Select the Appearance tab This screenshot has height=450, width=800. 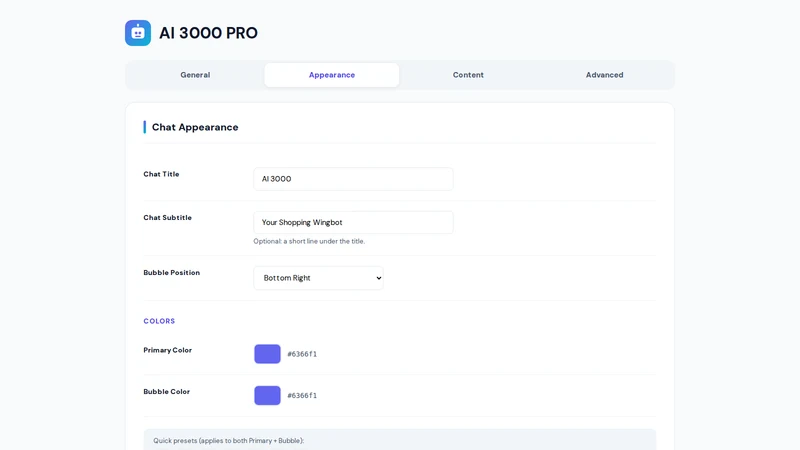pos(332,75)
